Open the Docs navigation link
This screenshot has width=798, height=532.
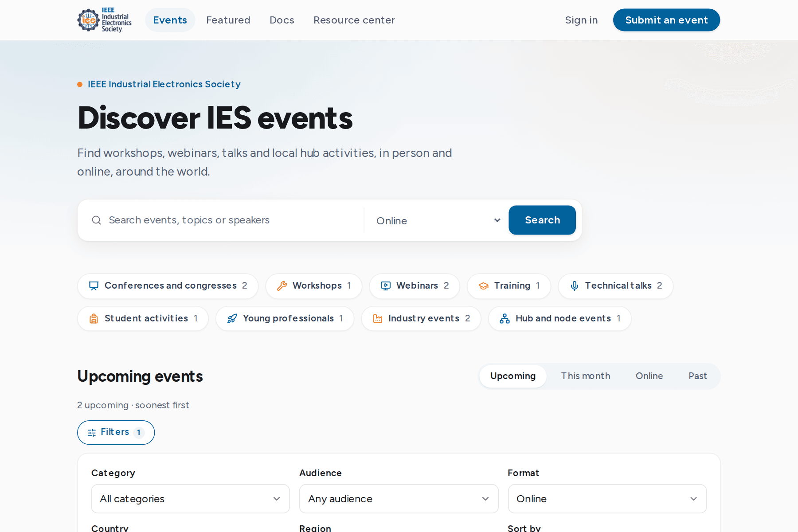282,20
